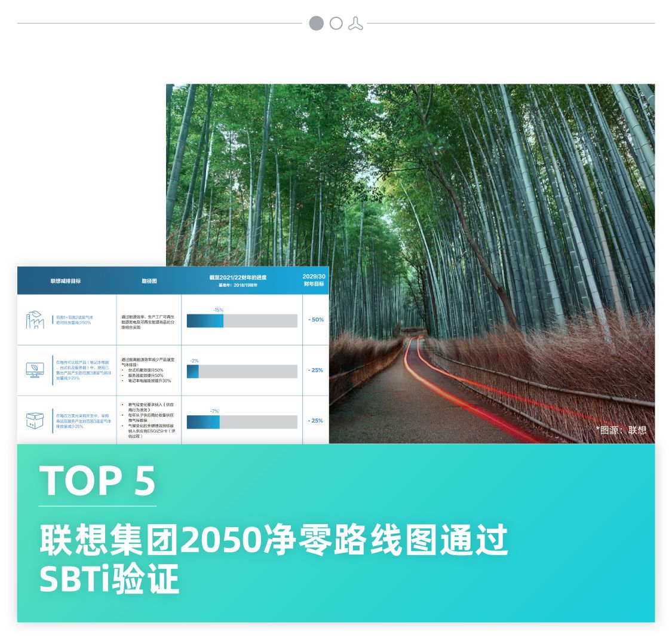Click the open box package icon
This screenshot has width=672, height=640.
point(35,421)
